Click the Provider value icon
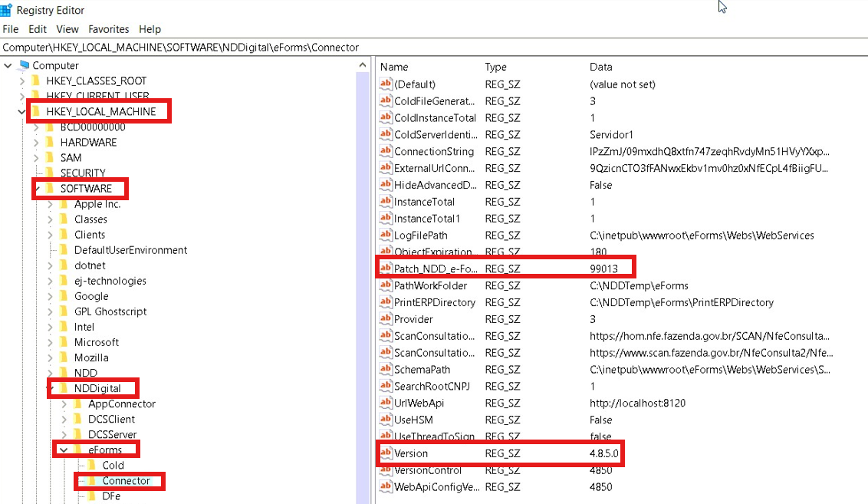This screenshot has height=504, width=868. [386, 319]
